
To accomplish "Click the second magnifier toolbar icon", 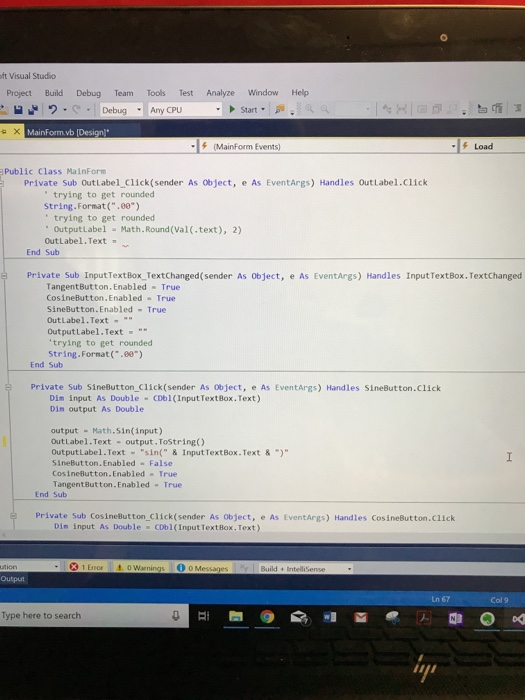I will pyautogui.click(x=325, y=109).
